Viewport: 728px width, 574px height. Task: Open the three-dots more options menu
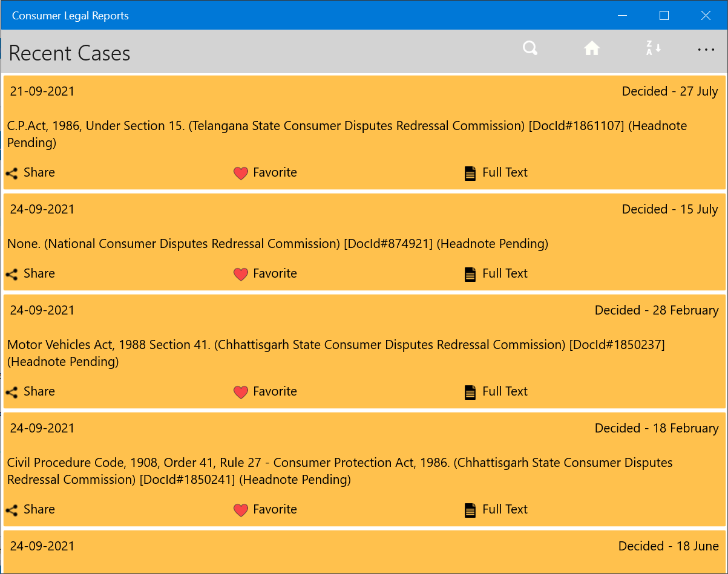(706, 50)
